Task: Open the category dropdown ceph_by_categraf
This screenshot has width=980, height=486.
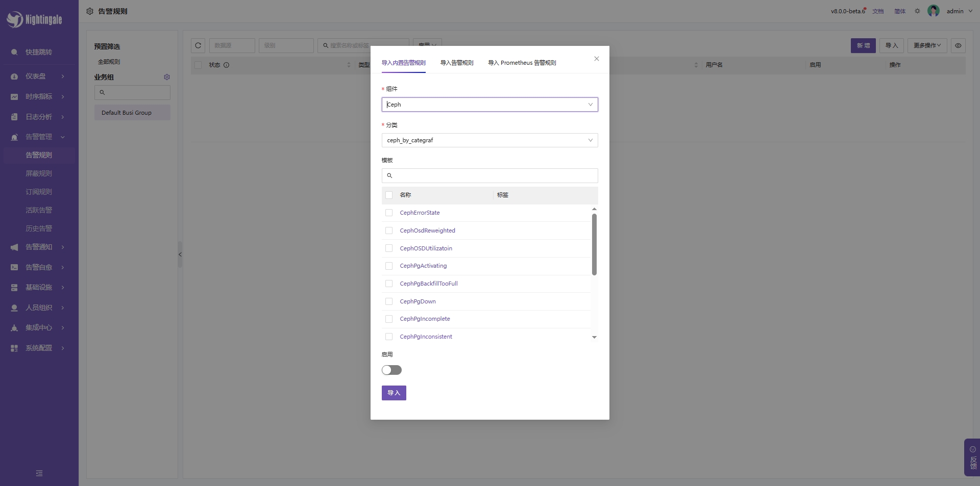Action: [x=489, y=140]
